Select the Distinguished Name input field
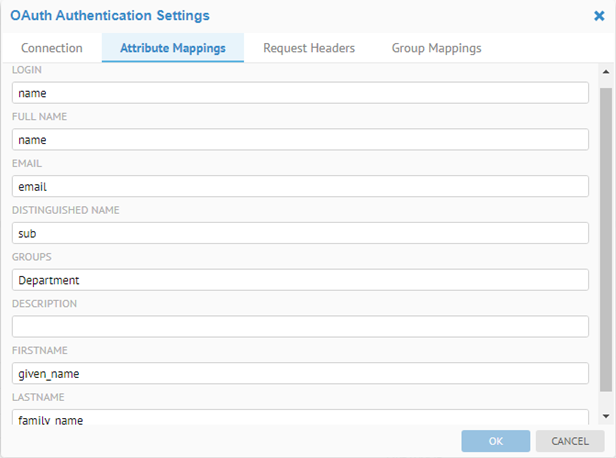This screenshot has width=616, height=458. click(x=300, y=233)
